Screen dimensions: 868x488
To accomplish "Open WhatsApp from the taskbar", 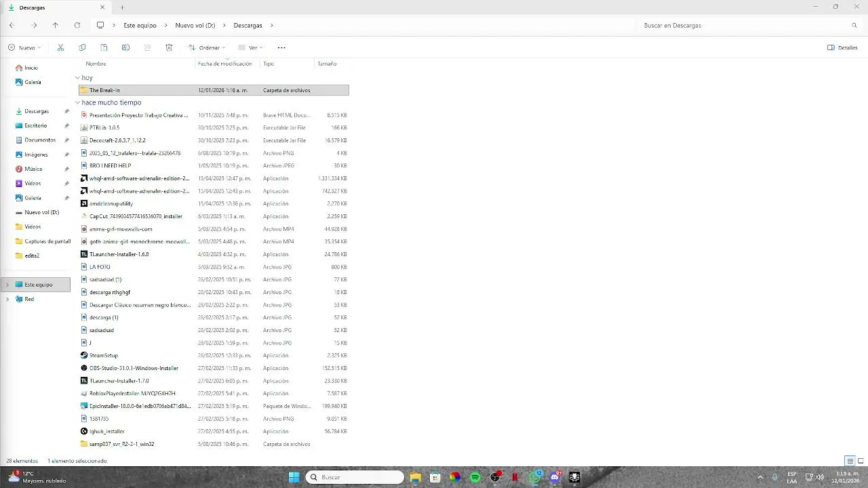I will click(x=535, y=477).
